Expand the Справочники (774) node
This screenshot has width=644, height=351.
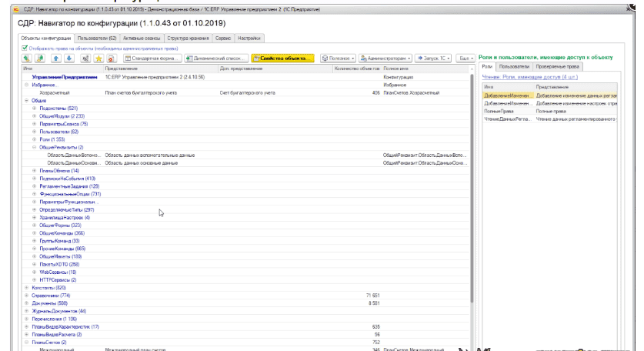tap(27, 295)
